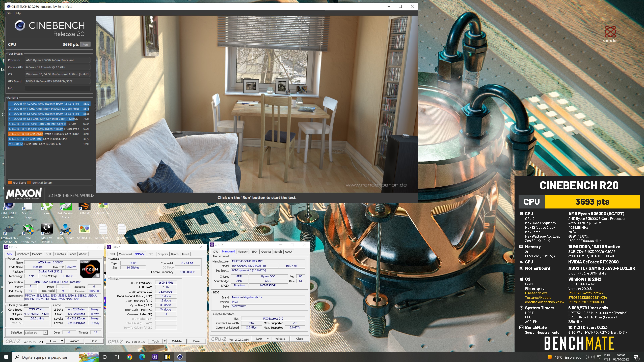Click the Cortana circle on the taskbar
This screenshot has width=644, height=362.
(x=104, y=357)
